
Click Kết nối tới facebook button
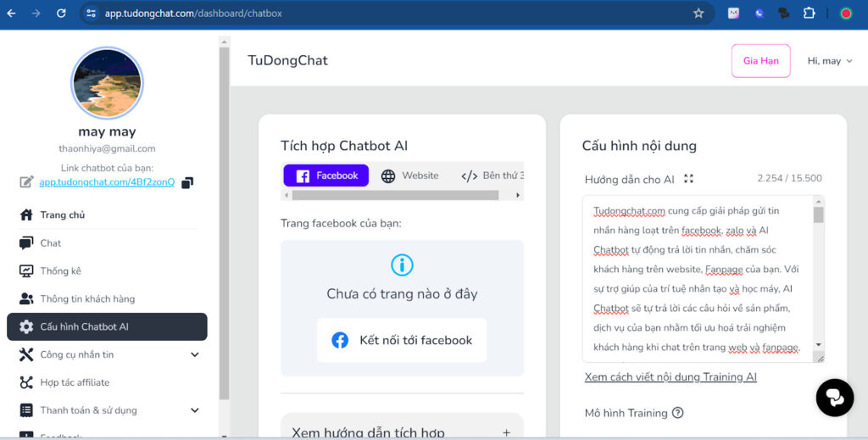click(402, 340)
